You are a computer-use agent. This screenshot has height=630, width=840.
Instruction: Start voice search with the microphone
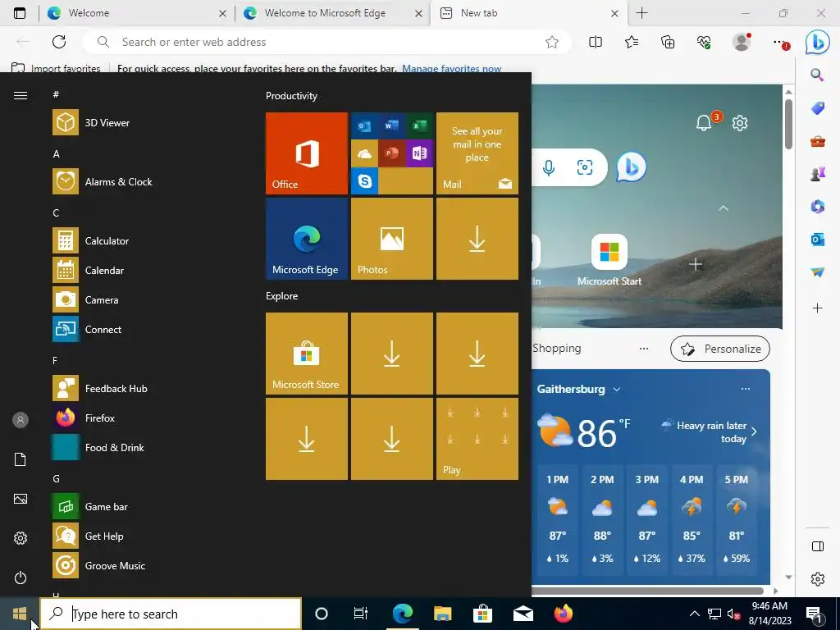click(x=549, y=167)
